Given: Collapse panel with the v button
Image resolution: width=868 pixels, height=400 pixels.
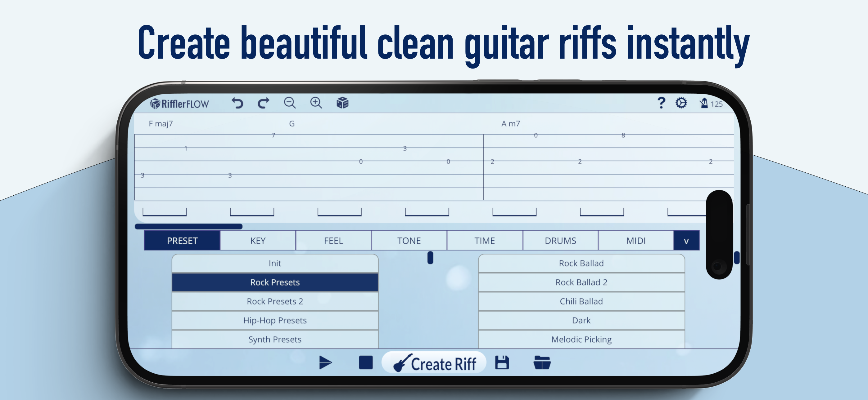Looking at the screenshot, I should [686, 240].
